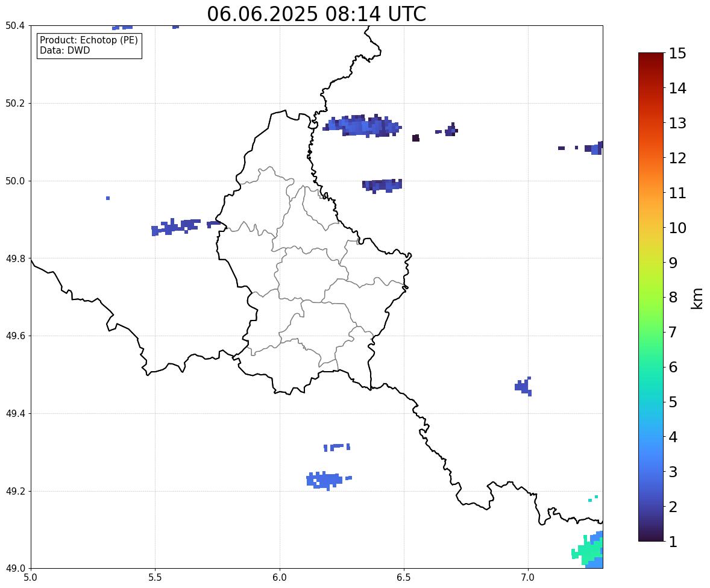Click longitude axis label 5.5
Screen dimensions: 710x588
tap(155, 578)
